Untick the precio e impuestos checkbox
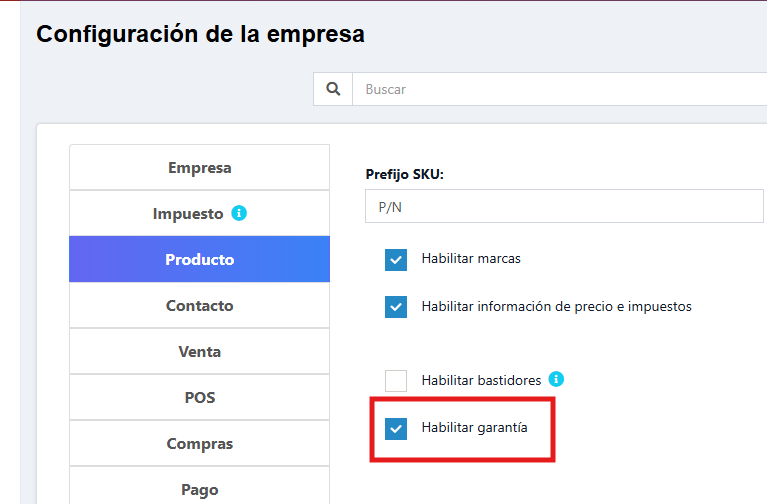 (396, 307)
